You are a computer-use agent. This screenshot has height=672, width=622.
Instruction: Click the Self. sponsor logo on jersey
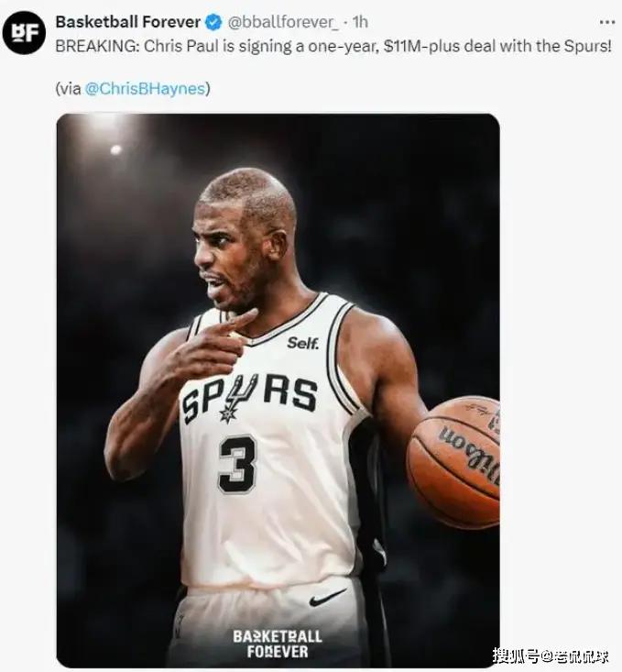(303, 343)
